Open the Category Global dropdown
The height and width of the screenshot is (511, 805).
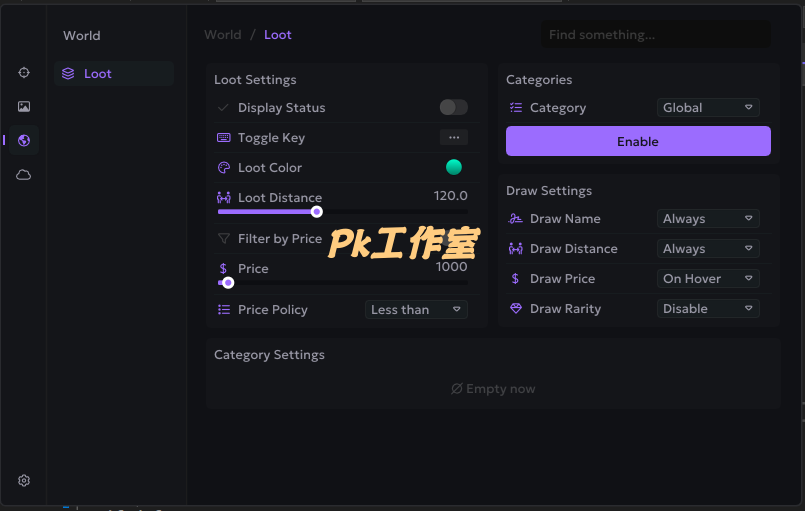point(708,107)
